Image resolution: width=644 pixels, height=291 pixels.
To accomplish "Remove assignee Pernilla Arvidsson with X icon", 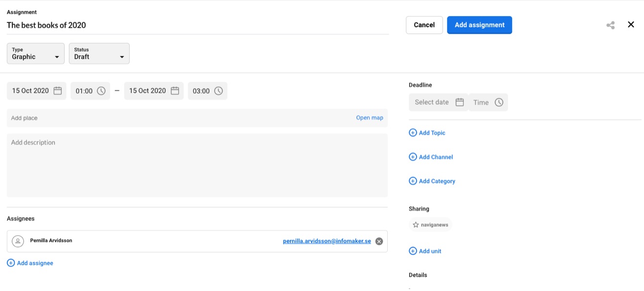I will [379, 241].
